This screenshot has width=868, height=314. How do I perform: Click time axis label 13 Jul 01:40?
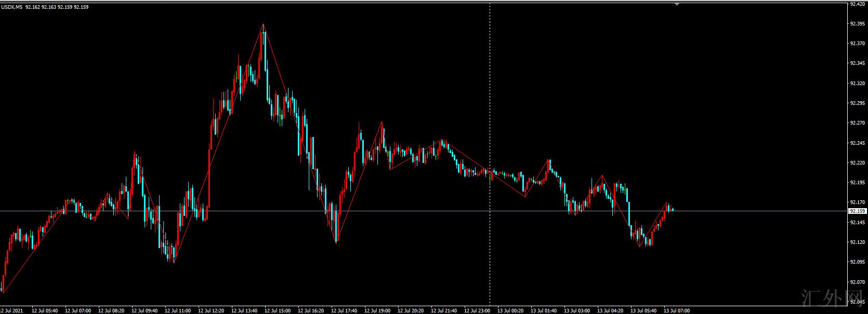click(x=544, y=310)
